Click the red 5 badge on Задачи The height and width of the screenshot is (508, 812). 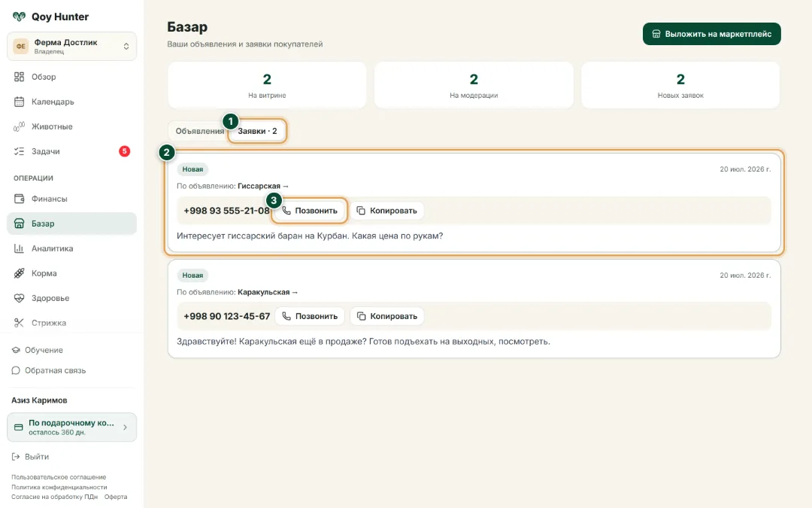[x=124, y=151]
